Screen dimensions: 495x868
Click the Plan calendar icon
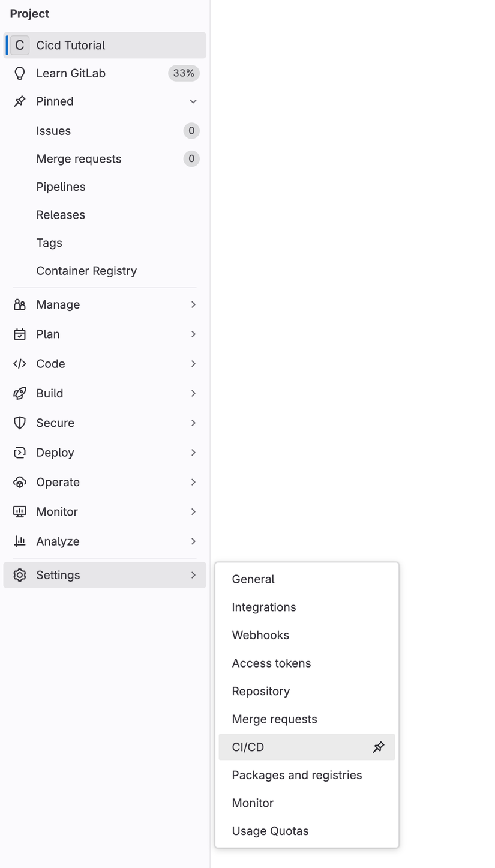pos(20,334)
